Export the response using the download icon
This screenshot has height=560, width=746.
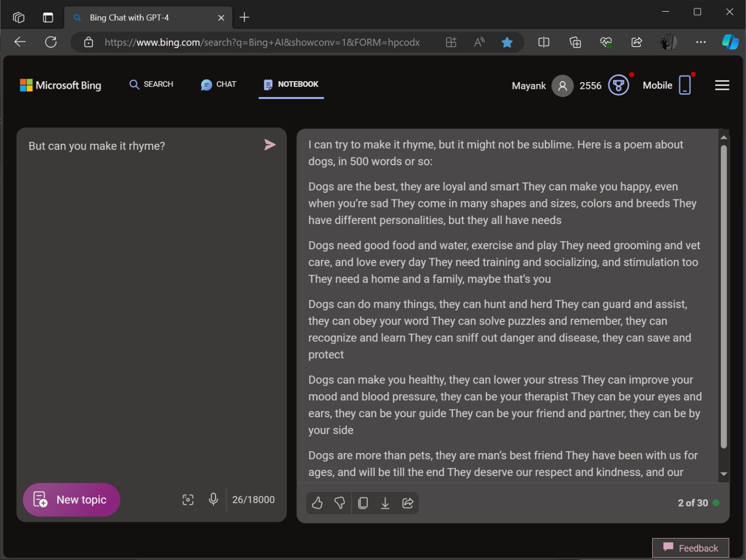click(385, 503)
